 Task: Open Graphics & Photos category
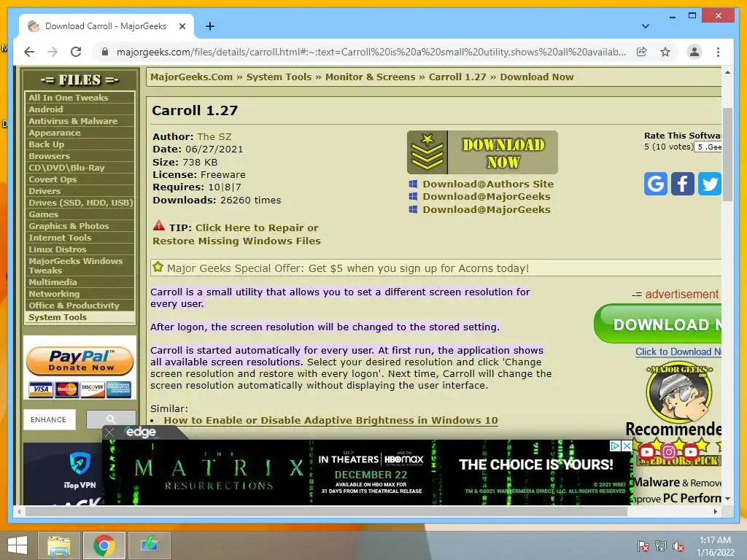pyautogui.click(x=80, y=226)
